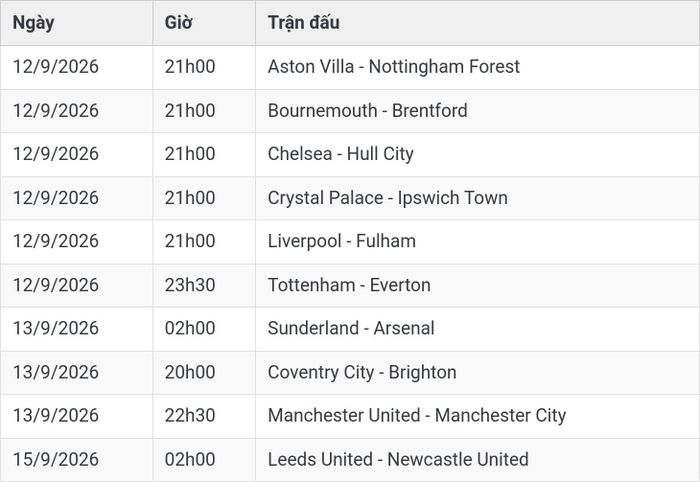Click the Giờ column header
Screen dimensions: 700x482
click(x=179, y=22)
